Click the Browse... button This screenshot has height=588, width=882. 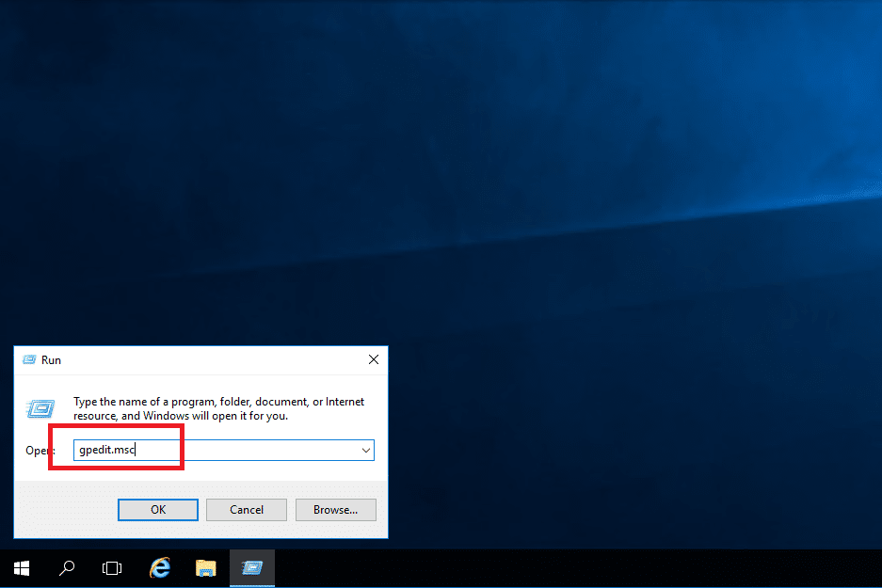tap(336, 510)
